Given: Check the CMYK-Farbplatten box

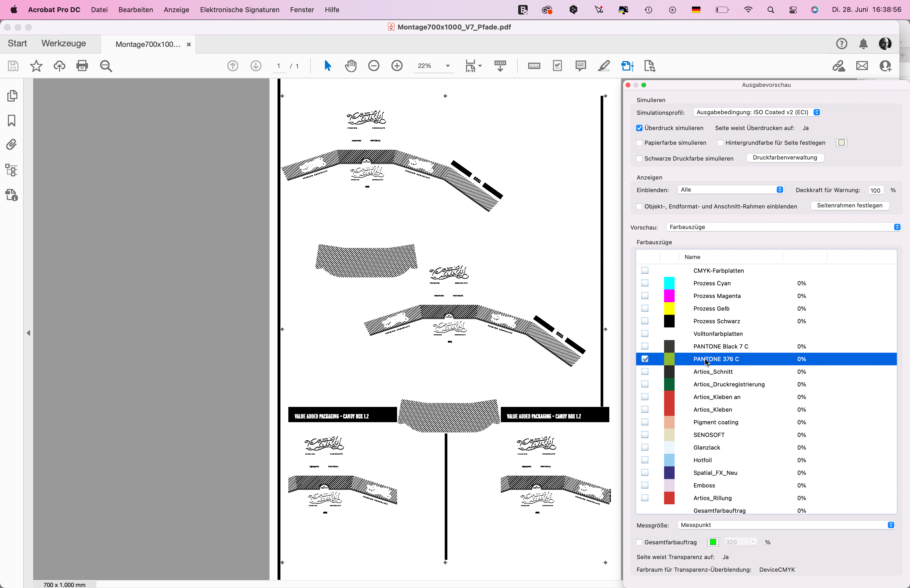Looking at the screenshot, I should [x=645, y=271].
